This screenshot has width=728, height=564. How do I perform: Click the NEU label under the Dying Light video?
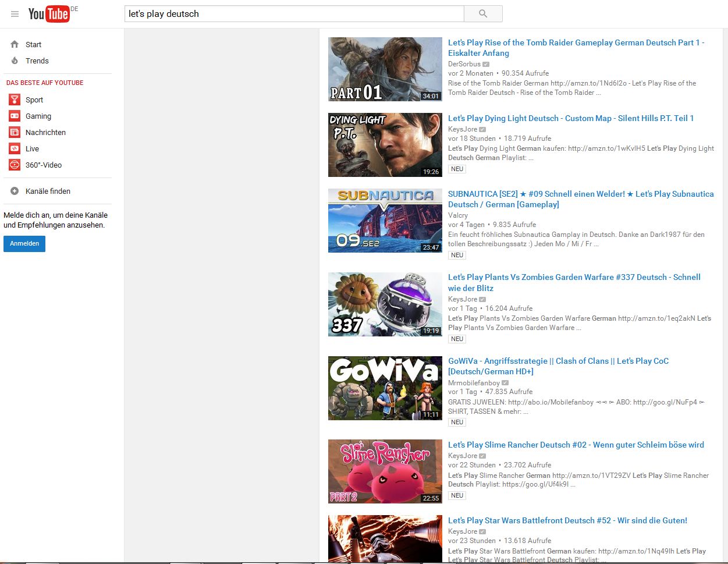click(457, 169)
